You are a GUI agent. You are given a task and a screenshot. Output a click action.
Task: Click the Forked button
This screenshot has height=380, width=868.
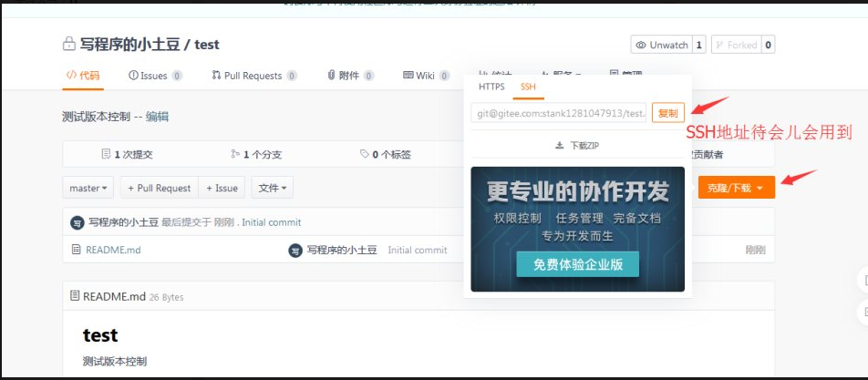click(x=737, y=45)
